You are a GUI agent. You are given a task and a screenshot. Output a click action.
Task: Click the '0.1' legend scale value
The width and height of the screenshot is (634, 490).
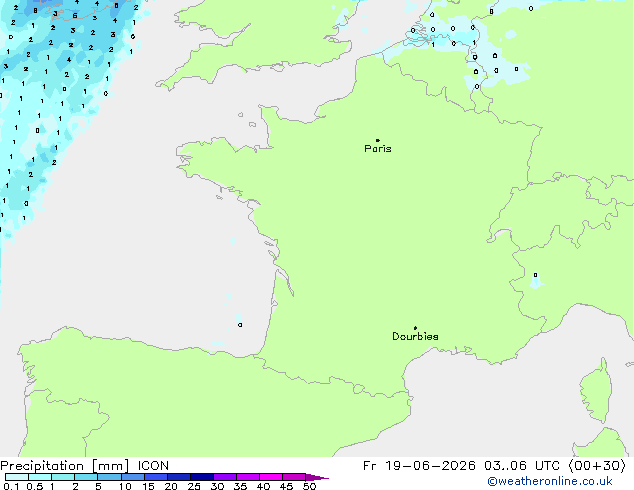pos(11,486)
